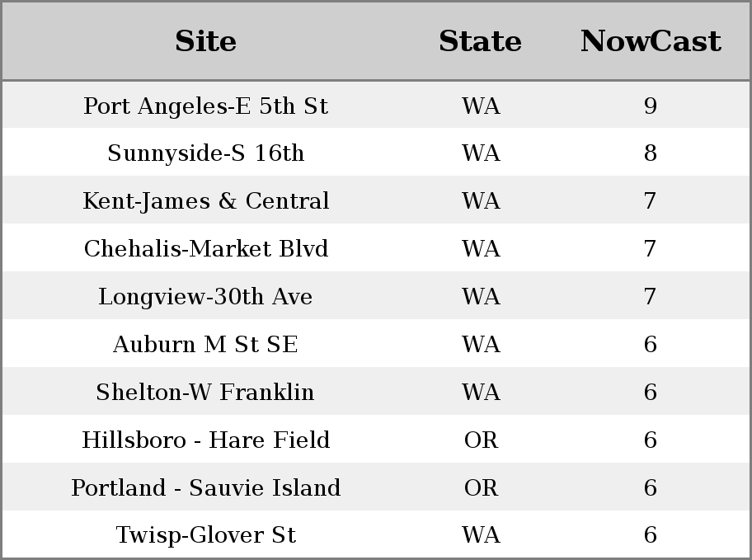Select Longview-30th Ave site row
This screenshot has width=752, height=560.
(205, 297)
